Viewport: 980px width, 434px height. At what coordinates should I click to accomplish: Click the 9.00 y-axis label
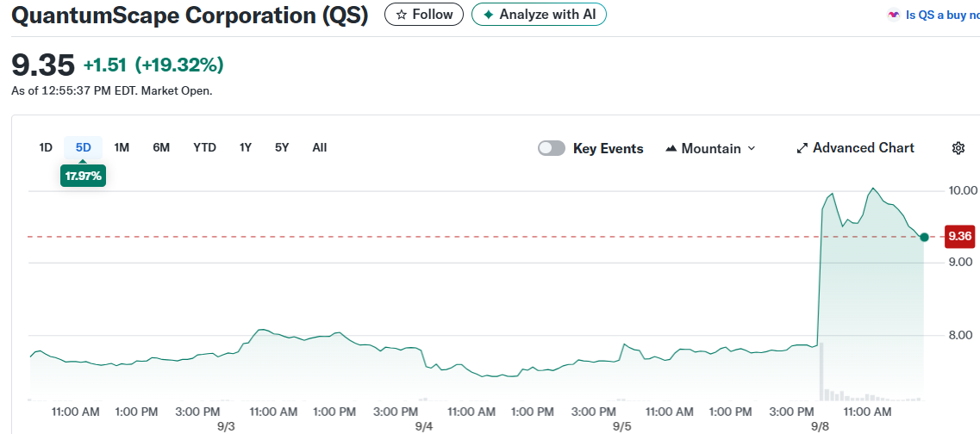coord(961,263)
